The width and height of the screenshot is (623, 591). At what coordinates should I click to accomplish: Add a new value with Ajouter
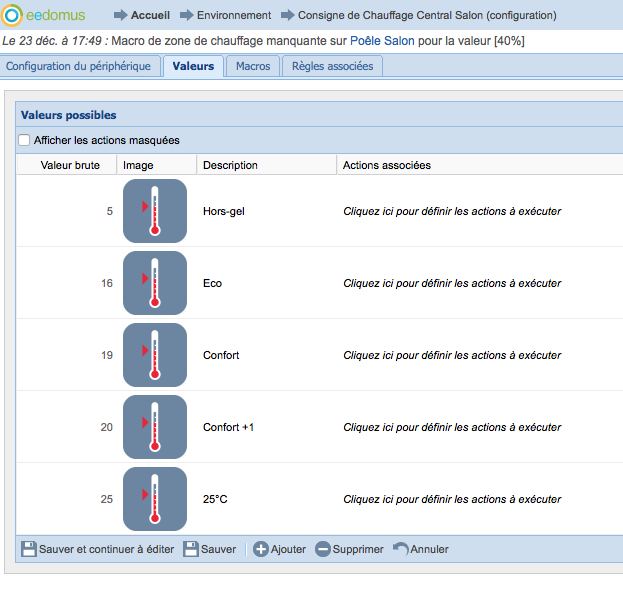tap(279, 549)
